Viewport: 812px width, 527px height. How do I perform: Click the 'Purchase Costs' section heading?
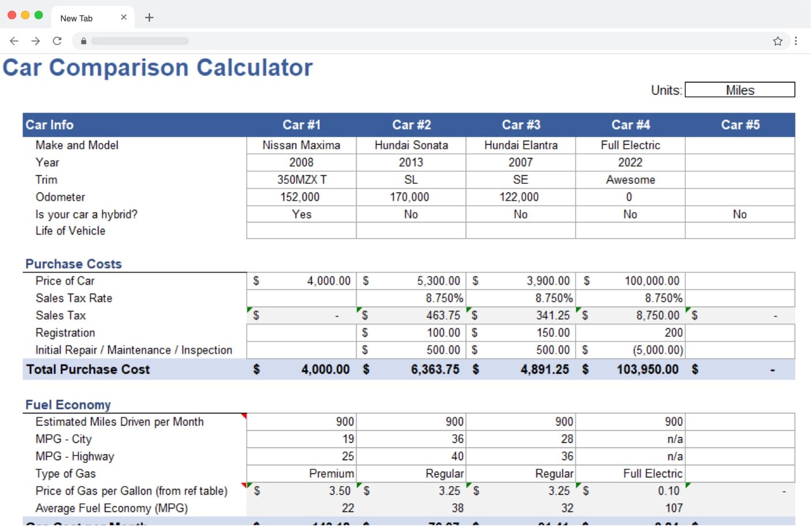pos(73,264)
